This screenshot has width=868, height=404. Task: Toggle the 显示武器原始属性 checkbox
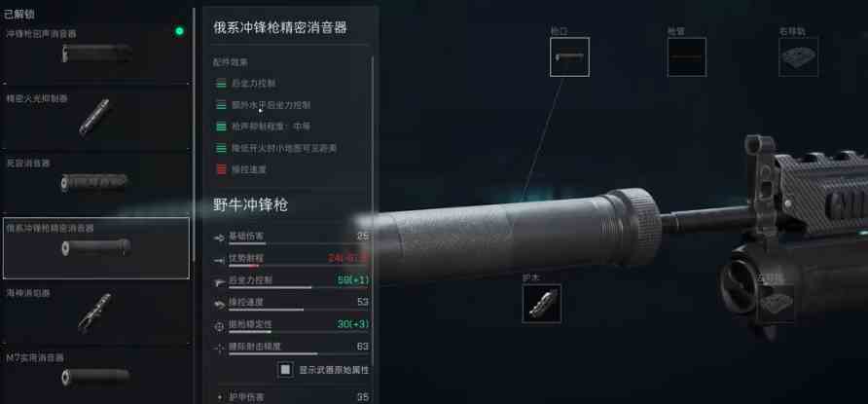point(285,369)
